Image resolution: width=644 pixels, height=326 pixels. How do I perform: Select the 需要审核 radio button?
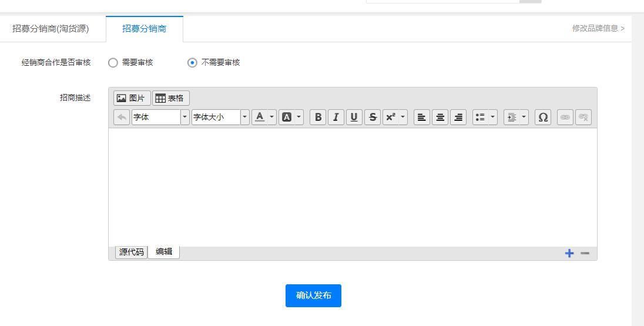tap(113, 63)
